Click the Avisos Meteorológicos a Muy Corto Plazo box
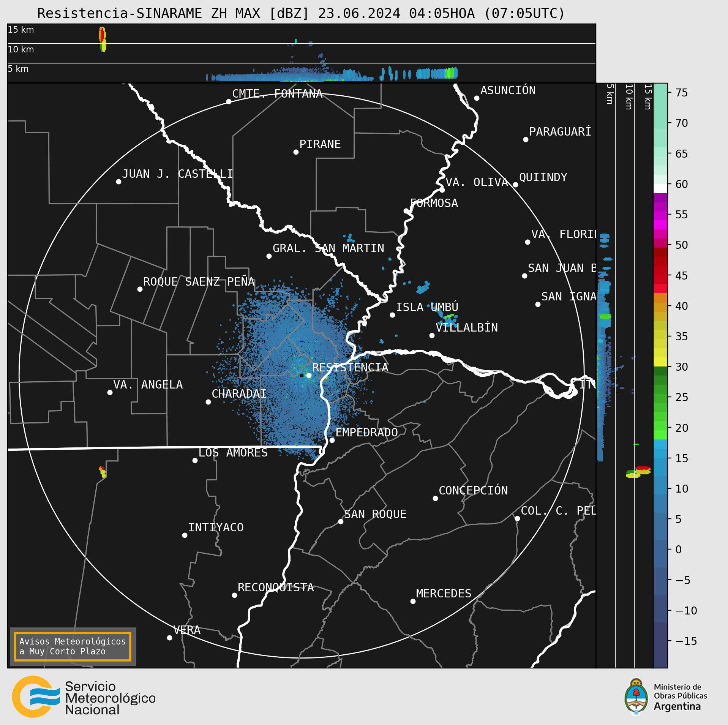 click(x=73, y=646)
